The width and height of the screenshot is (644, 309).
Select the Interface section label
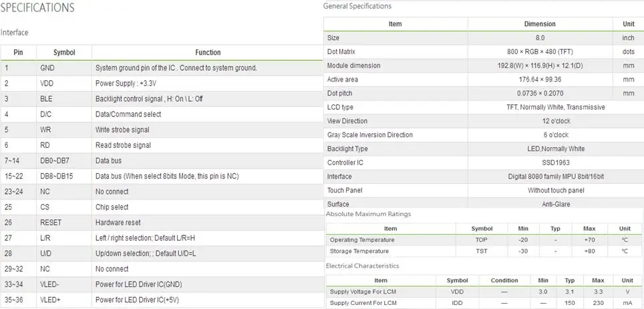click(15, 33)
